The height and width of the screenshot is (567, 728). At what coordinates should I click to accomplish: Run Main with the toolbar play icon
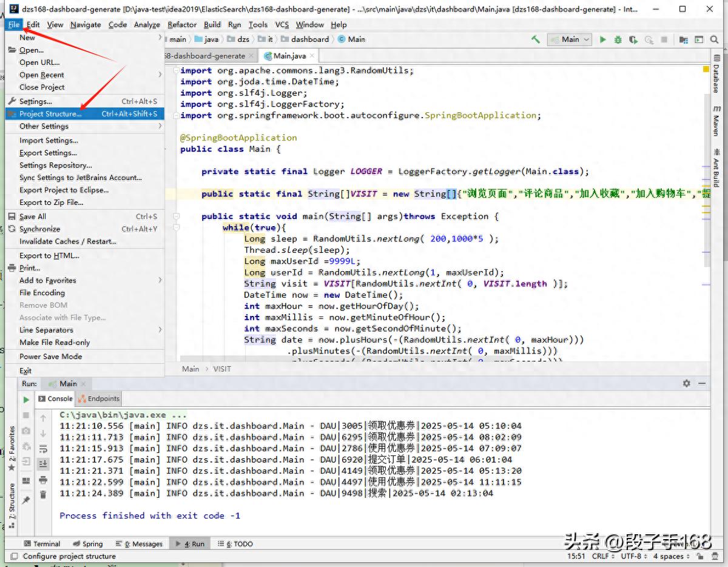pos(603,39)
